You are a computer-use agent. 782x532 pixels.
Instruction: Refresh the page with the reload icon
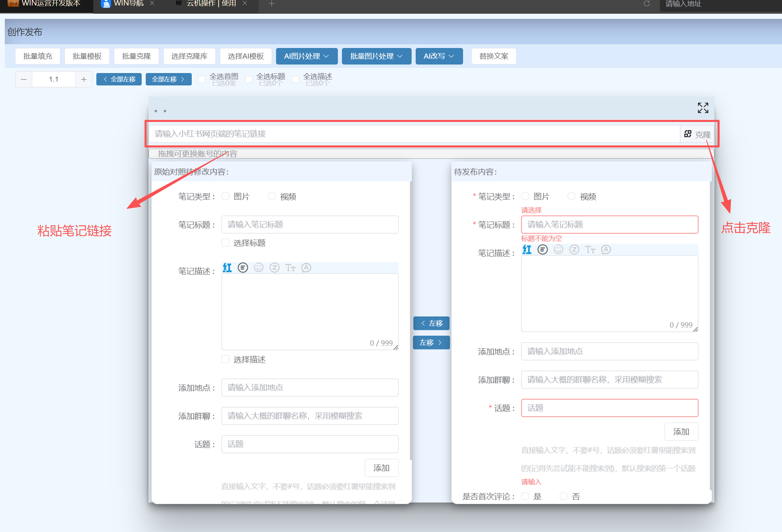coord(647,4)
